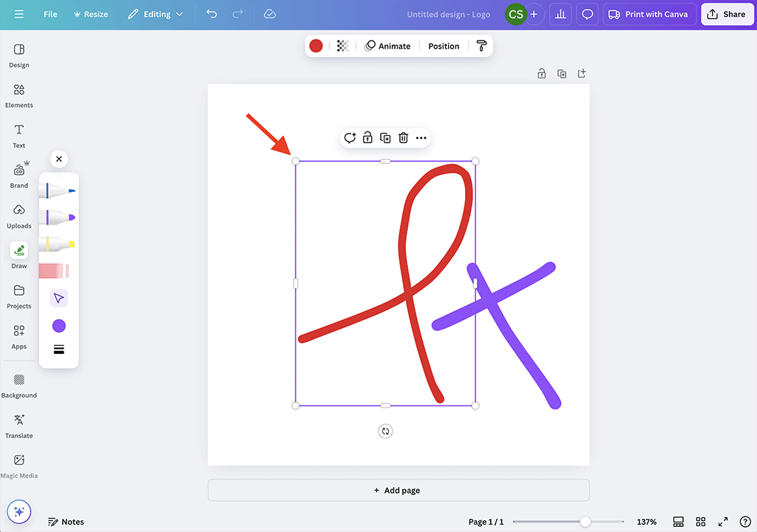Open the Translate panel

coord(18,426)
